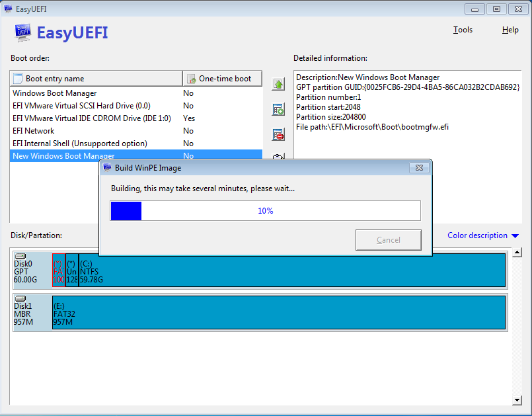Click the Description:New Windows Boot Manager line
The width and height of the screenshot is (532, 416).
(x=368, y=77)
